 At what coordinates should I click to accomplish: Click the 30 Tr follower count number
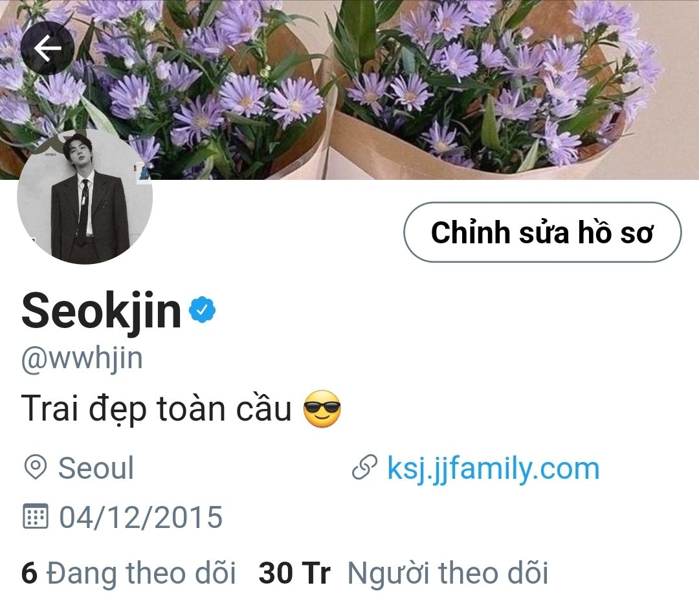[x=294, y=573]
